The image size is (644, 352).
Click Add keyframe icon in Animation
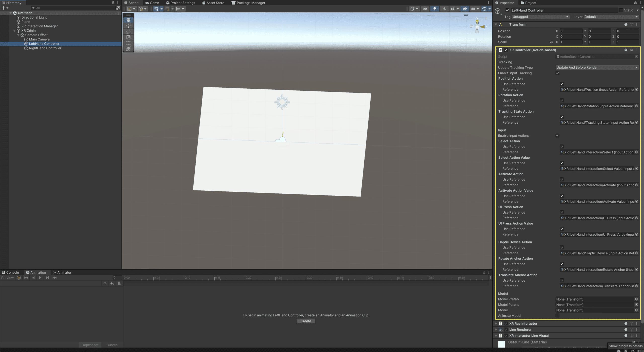click(112, 283)
